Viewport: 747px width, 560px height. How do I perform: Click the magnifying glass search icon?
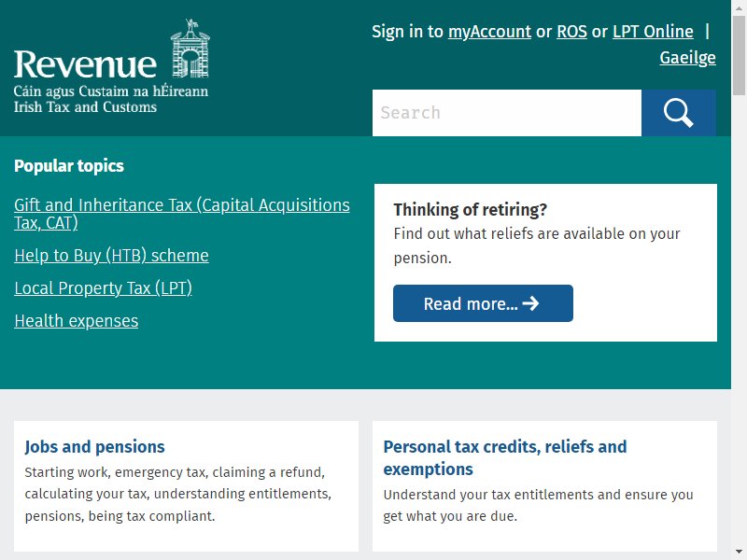[679, 113]
